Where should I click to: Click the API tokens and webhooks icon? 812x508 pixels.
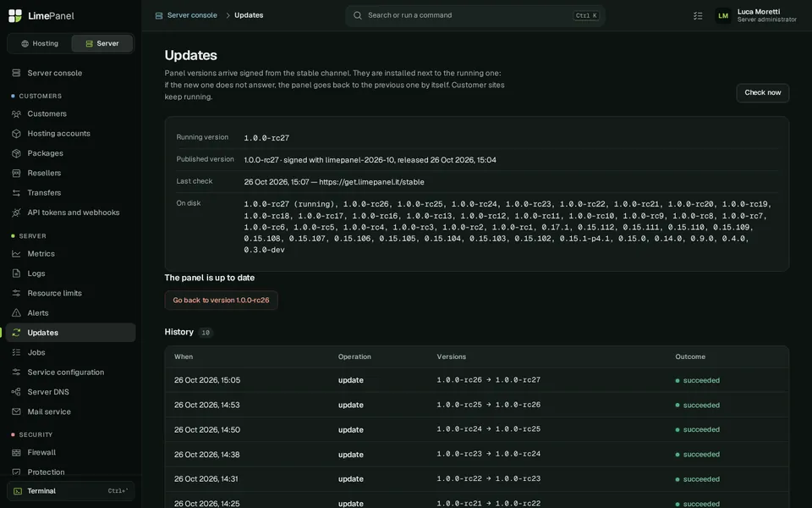point(17,213)
